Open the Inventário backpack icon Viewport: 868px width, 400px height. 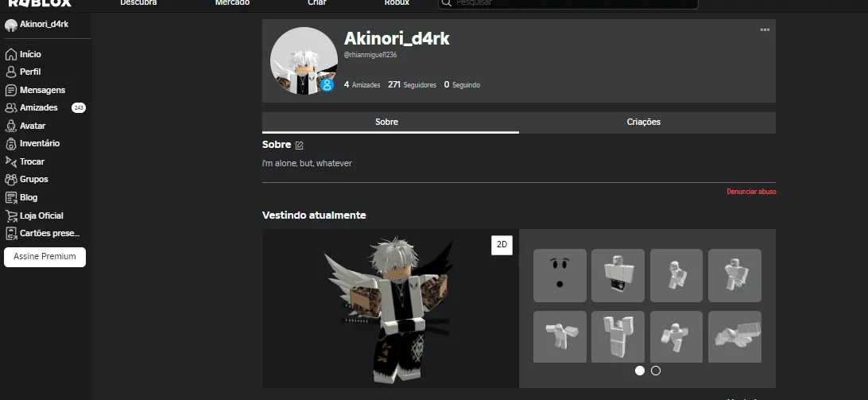point(10,143)
